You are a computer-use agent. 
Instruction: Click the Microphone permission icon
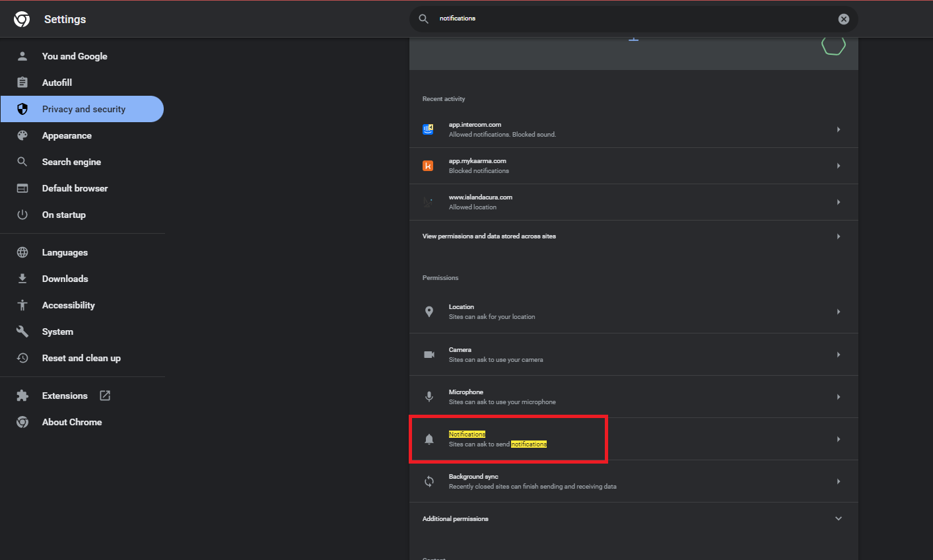coord(429,397)
